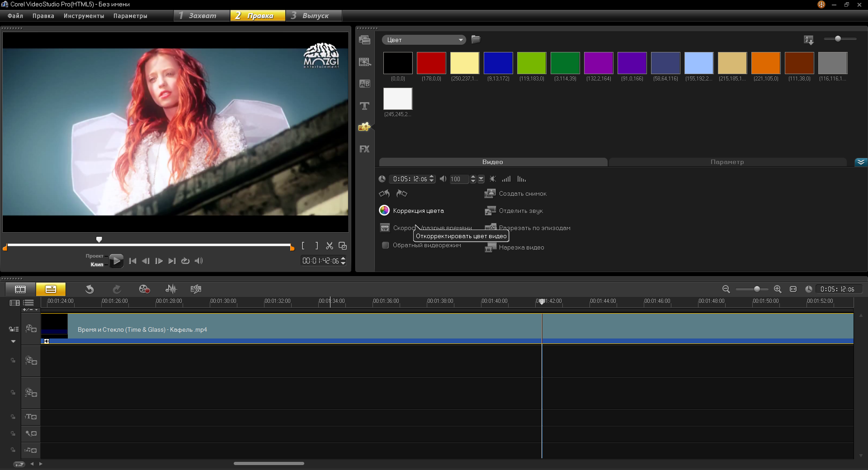
Task: Open the Инструменты menu
Action: click(x=84, y=16)
